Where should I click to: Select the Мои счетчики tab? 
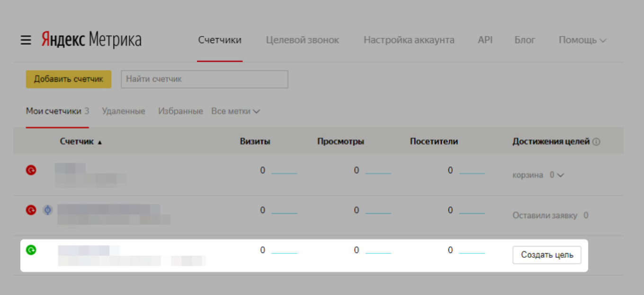[57, 111]
